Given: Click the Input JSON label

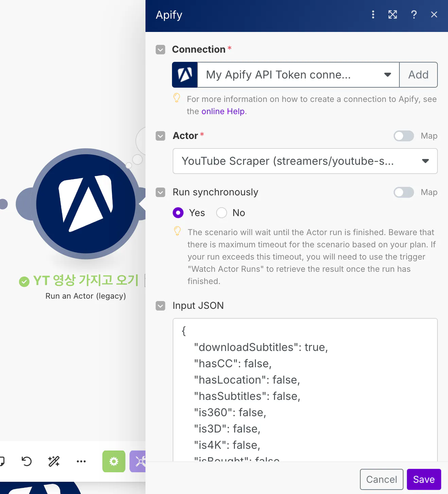Looking at the screenshot, I should pos(198,306).
